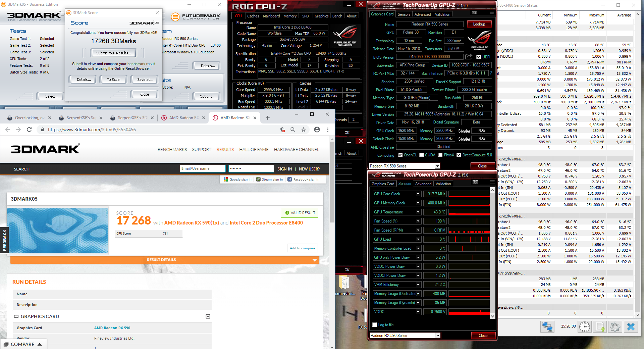Click the blue X close icon in Sensor Status
This screenshot has width=644, height=349.
click(x=631, y=327)
